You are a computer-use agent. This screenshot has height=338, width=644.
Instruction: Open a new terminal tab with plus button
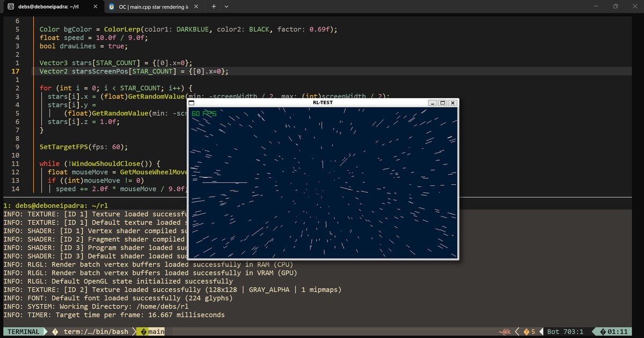[214, 6]
